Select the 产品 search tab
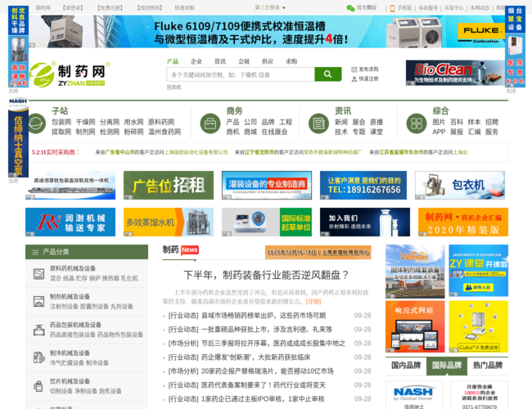 coord(173,61)
